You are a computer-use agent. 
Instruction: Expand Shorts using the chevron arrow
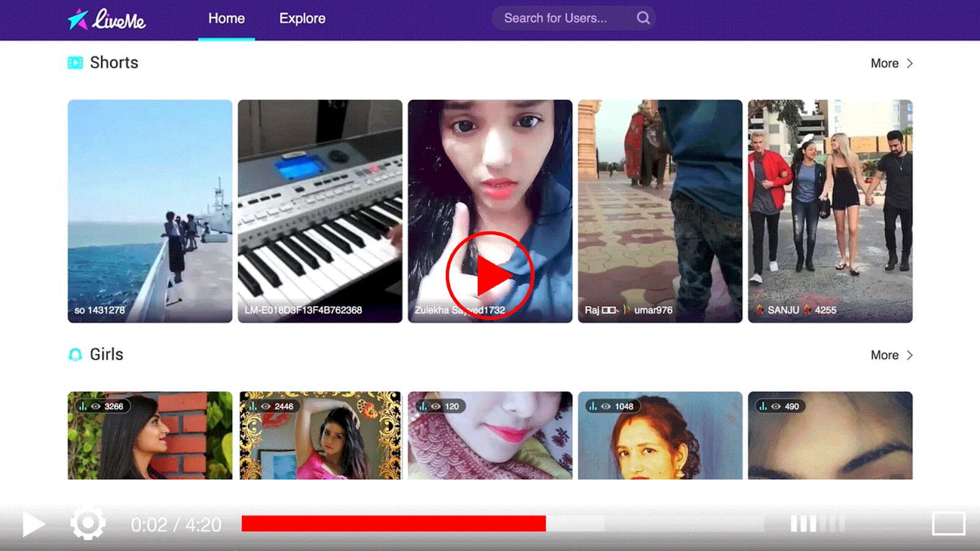(910, 64)
